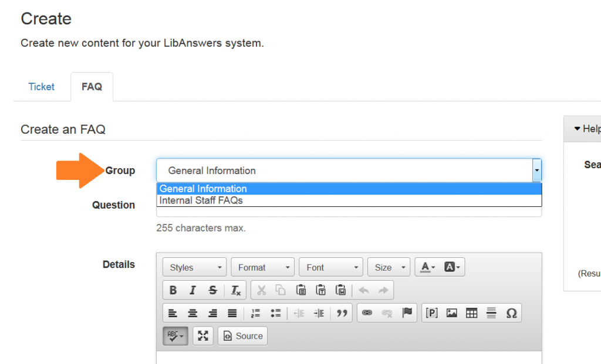Image resolution: width=601 pixels, height=364 pixels.
Task: Insert a special character with the omega icon
Action: click(x=511, y=312)
